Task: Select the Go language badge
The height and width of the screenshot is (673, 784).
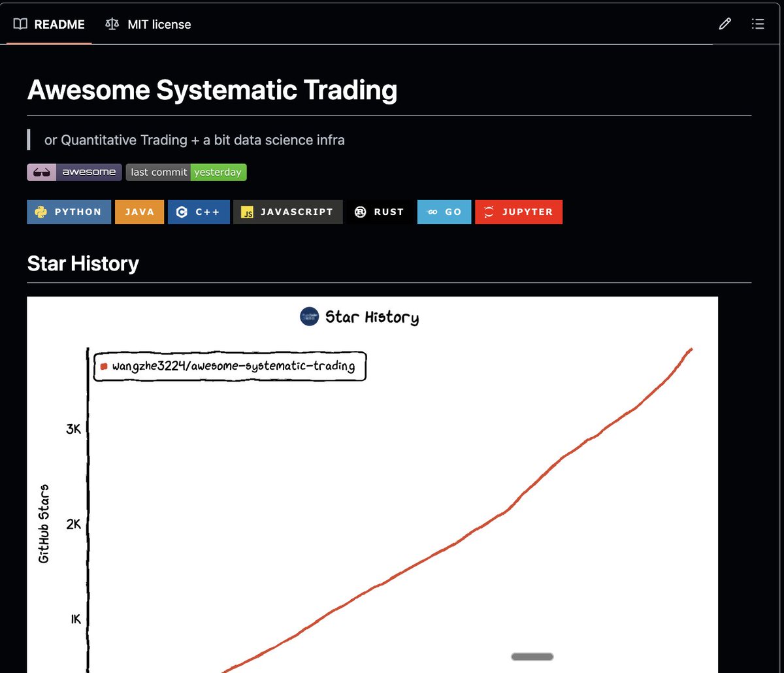Action: pyautogui.click(x=444, y=212)
